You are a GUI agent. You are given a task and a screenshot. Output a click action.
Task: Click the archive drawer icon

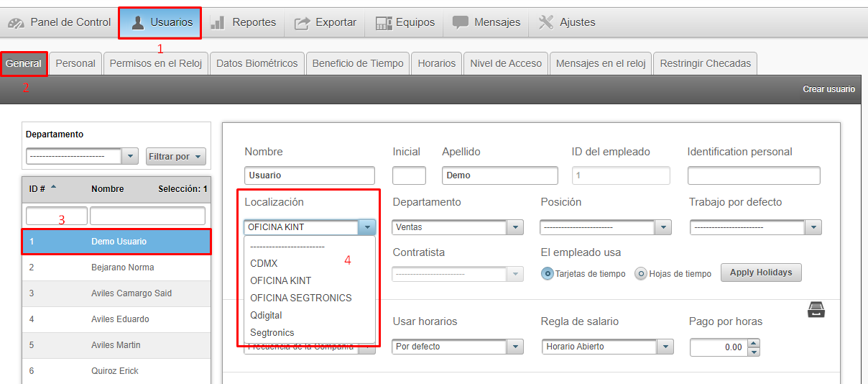(816, 310)
